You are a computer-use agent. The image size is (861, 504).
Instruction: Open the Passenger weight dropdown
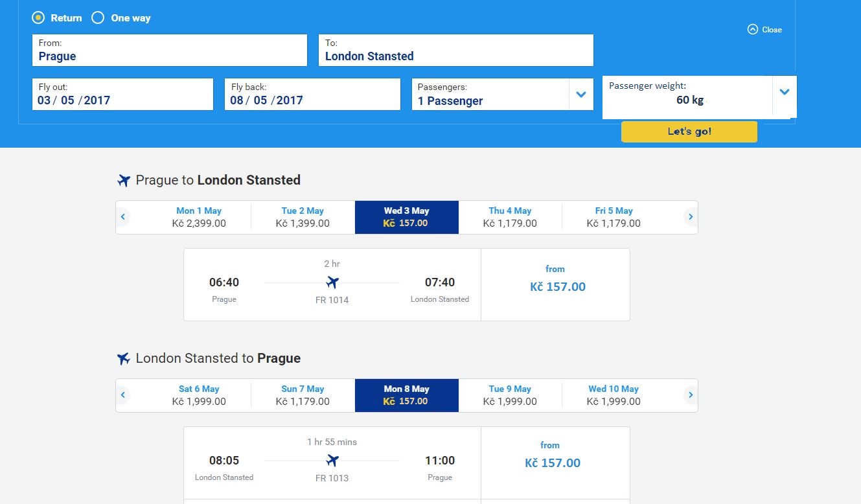tap(784, 92)
